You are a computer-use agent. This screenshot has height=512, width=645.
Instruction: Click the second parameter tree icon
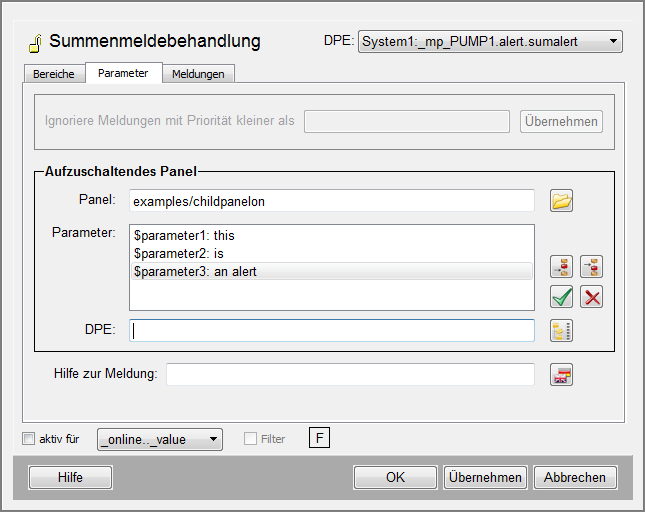click(592, 266)
